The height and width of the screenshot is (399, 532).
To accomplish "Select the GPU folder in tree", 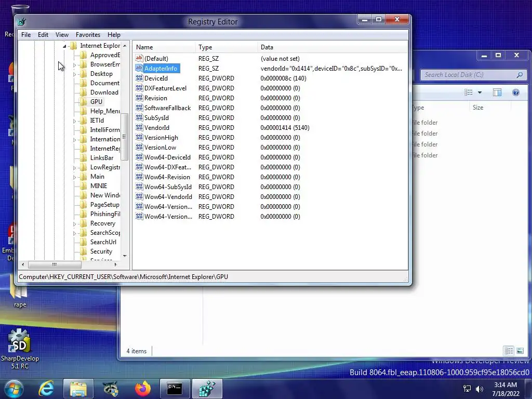I will click(x=96, y=101).
